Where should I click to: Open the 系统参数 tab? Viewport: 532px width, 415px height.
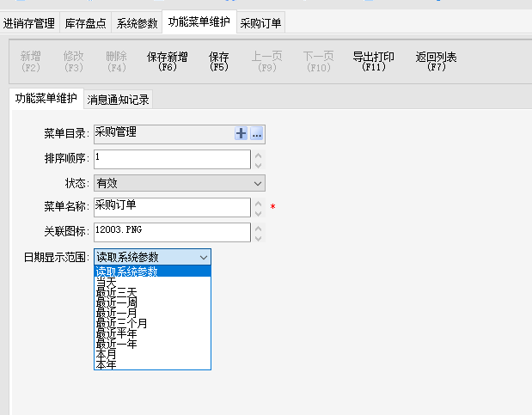138,23
